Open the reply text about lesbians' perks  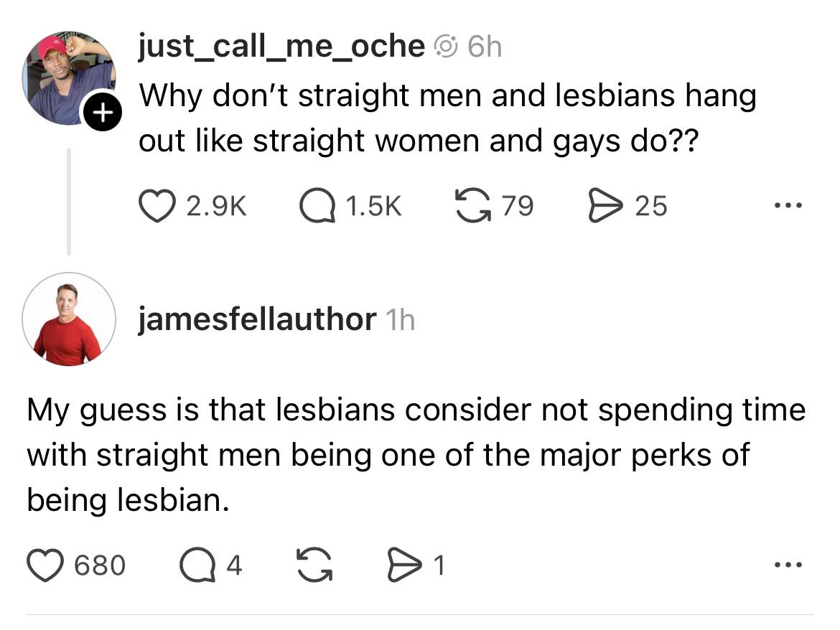416,455
